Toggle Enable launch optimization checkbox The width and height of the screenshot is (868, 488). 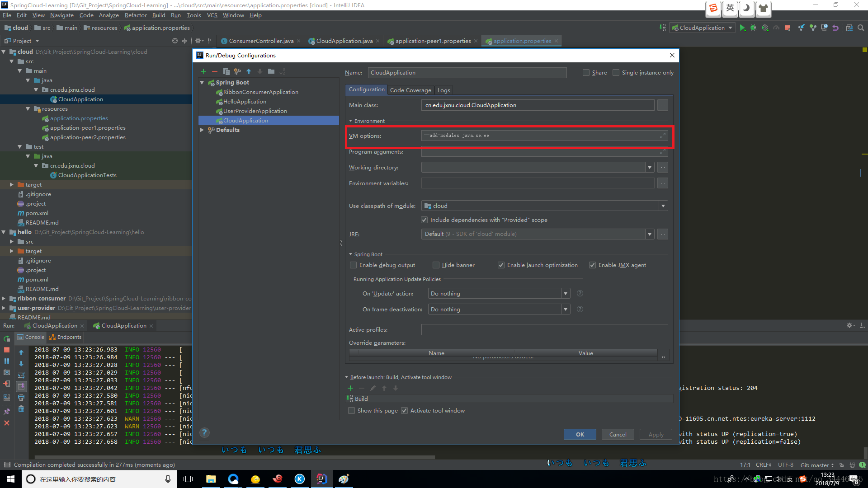pos(501,265)
